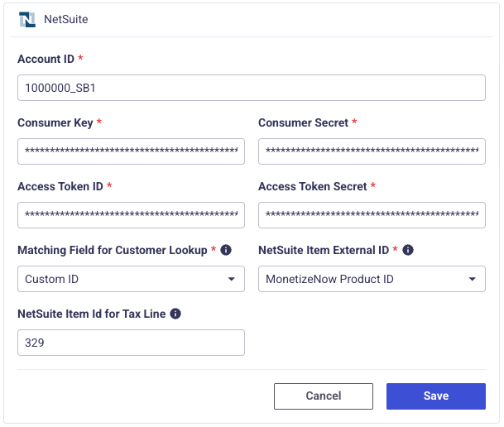This screenshot has height=427, width=504.
Task: Expand the MonetizeNow Product ID dropdown
Action: 372,279
